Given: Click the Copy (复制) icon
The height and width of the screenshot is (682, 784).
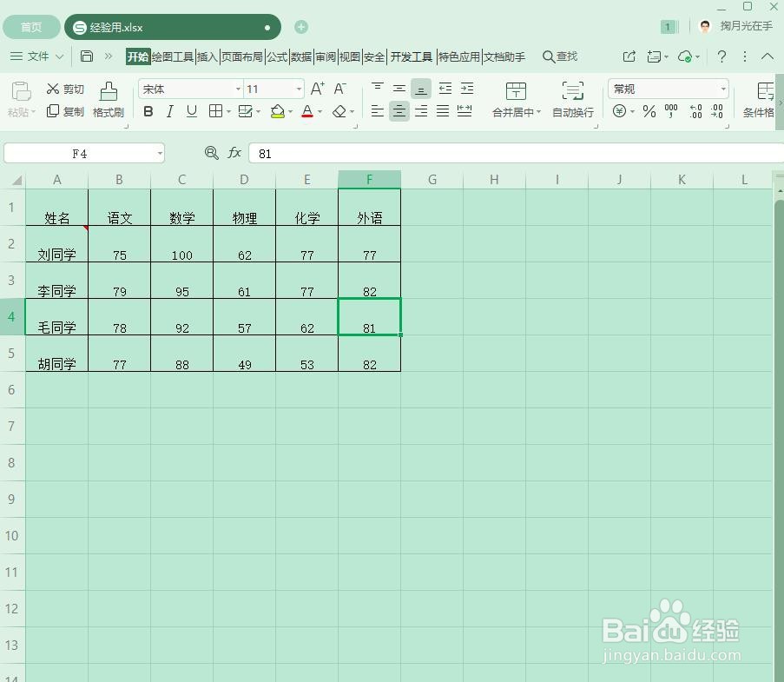Looking at the screenshot, I should 53,111.
